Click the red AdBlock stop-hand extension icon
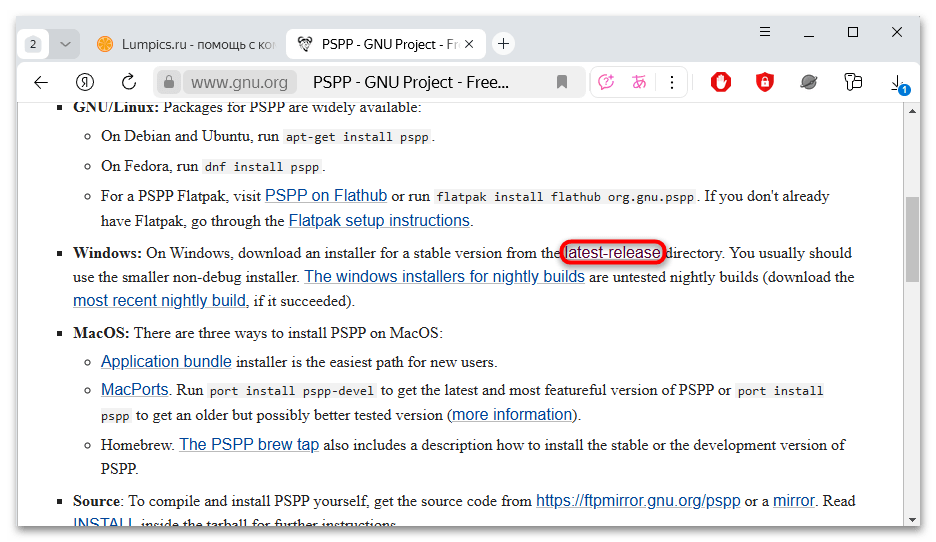The image size is (936, 542). tap(721, 82)
